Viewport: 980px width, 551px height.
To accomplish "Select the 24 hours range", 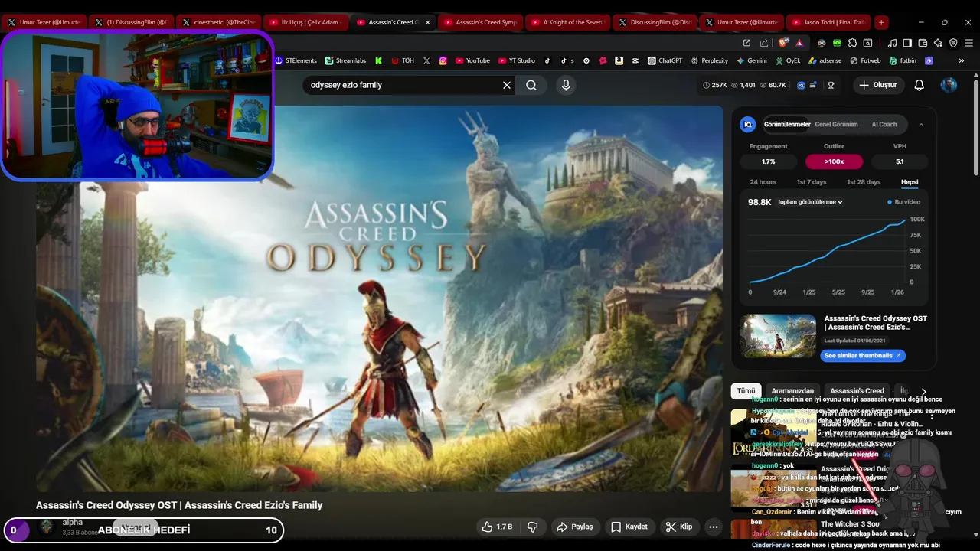I will [x=763, y=182].
